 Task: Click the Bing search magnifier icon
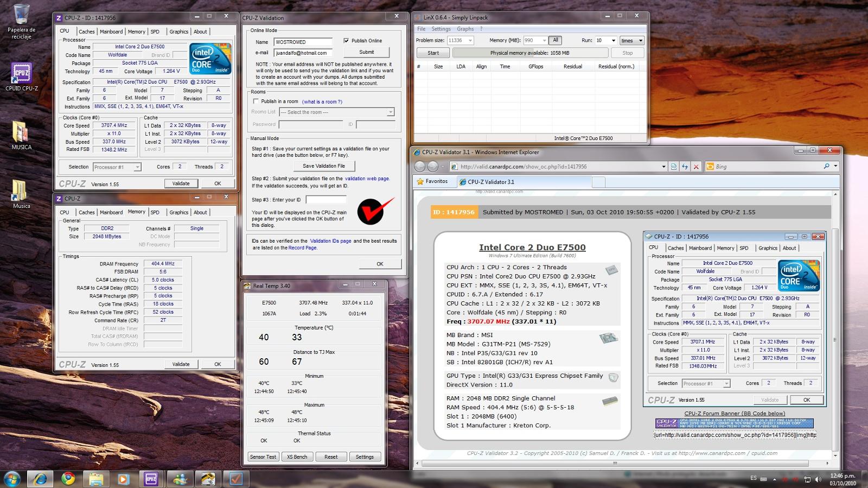pos(826,167)
